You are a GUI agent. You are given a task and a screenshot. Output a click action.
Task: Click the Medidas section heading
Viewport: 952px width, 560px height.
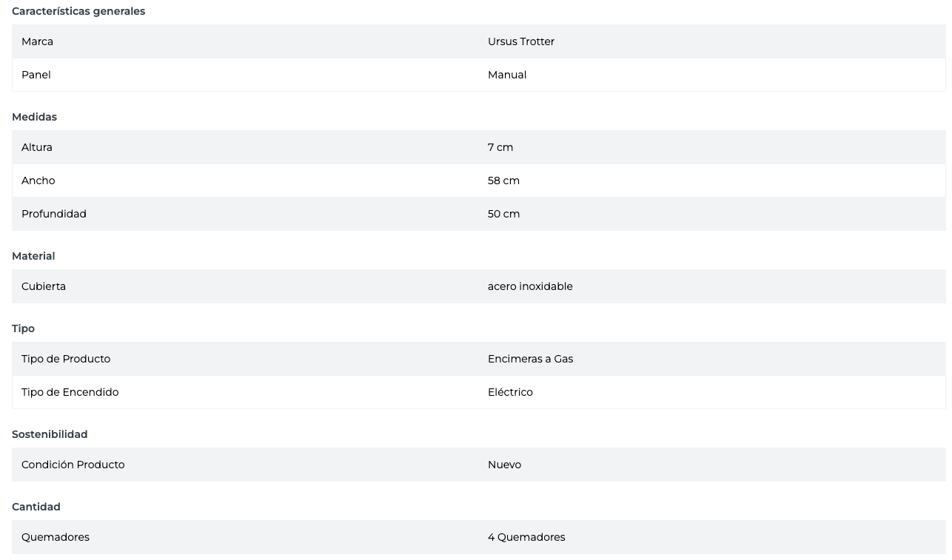pyautogui.click(x=34, y=117)
